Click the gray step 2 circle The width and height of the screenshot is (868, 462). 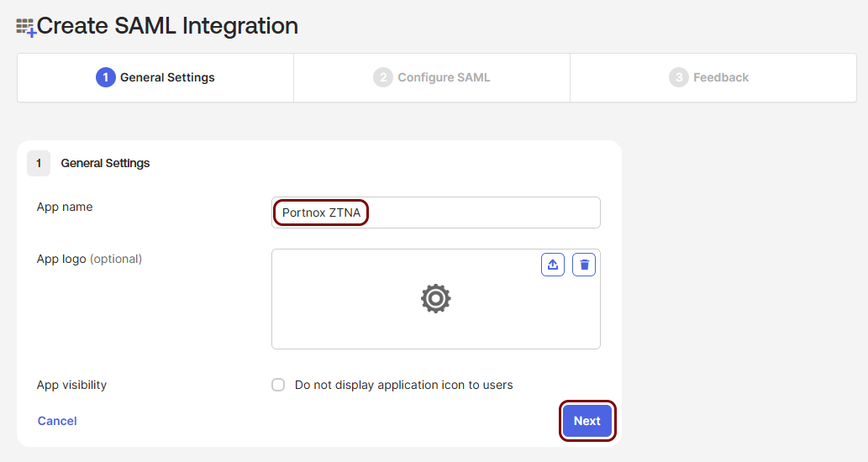(382, 77)
